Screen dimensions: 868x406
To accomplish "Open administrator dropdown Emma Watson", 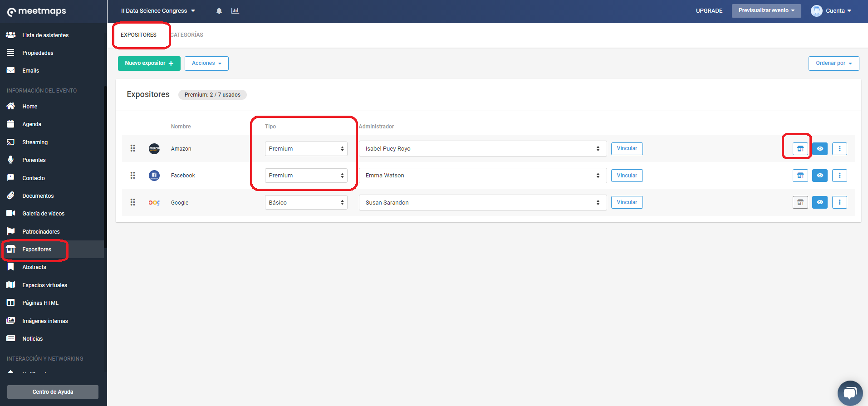I will tap(483, 176).
